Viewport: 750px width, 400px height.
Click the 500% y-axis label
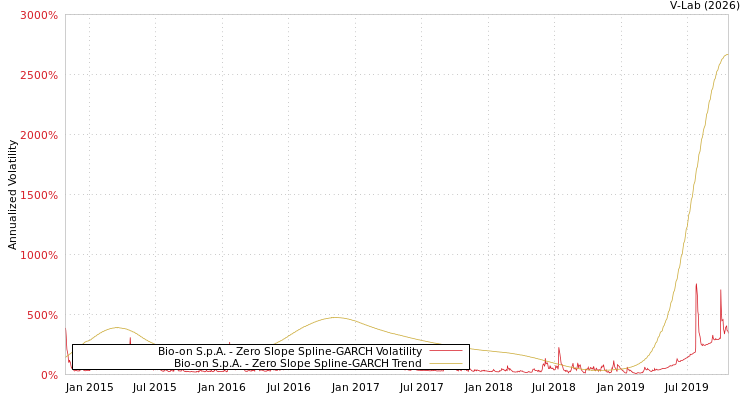coord(43,315)
